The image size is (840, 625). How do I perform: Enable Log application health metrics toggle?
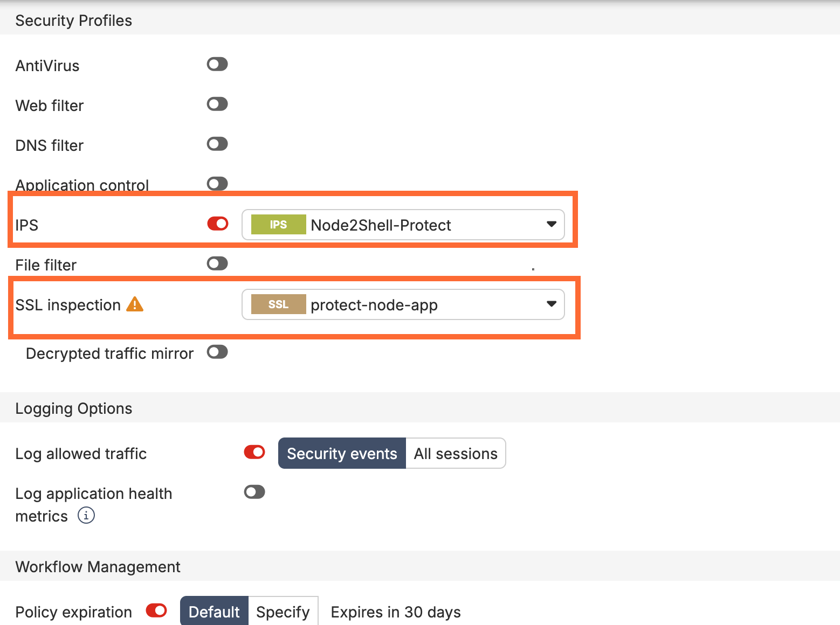pyautogui.click(x=254, y=492)
